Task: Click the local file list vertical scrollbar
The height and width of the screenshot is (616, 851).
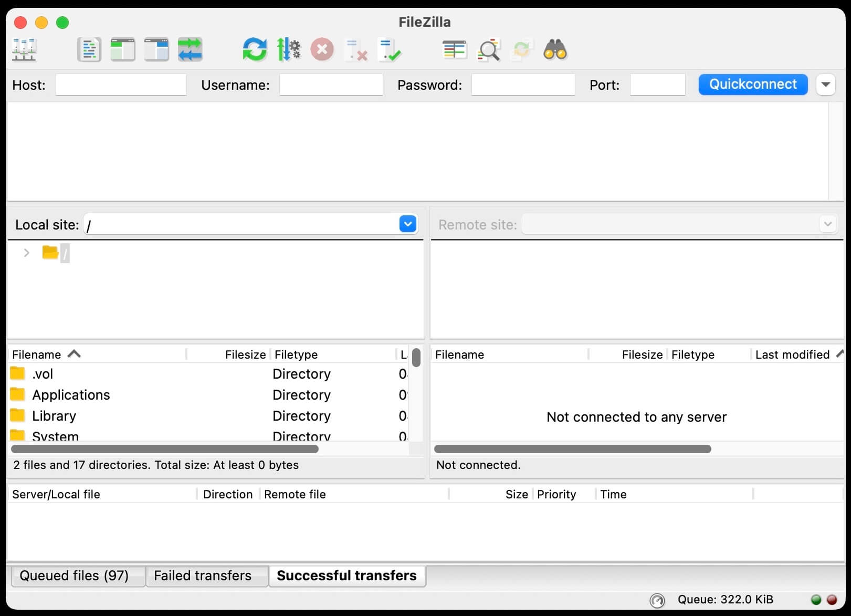Action: point(416,358)
